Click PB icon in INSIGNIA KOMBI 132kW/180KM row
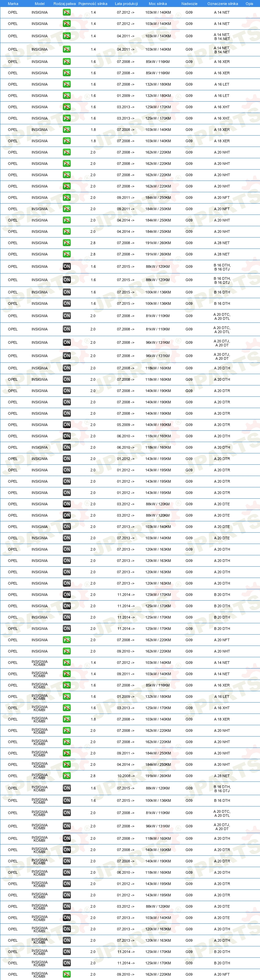The width and height of the screenshot is (260, 980). 66,697
